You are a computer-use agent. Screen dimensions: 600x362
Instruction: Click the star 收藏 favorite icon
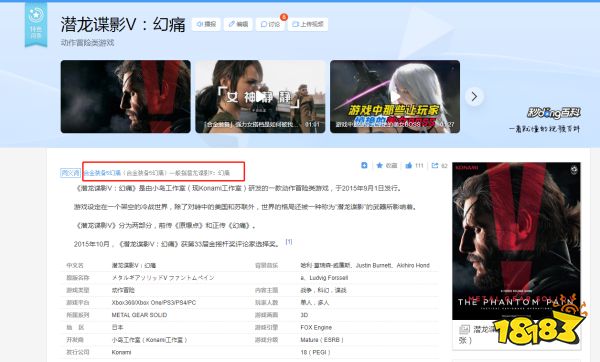pyautogui.click(x=379, y=165)
